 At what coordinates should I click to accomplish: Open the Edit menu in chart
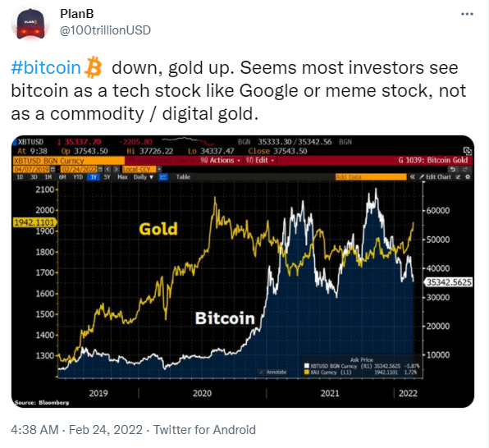pyautogui.click(x=259, y=160)
